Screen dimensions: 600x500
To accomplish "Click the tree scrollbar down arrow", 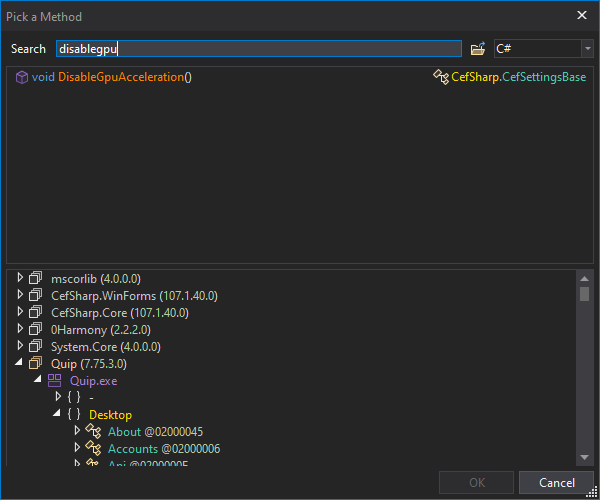I will (584, 457).
